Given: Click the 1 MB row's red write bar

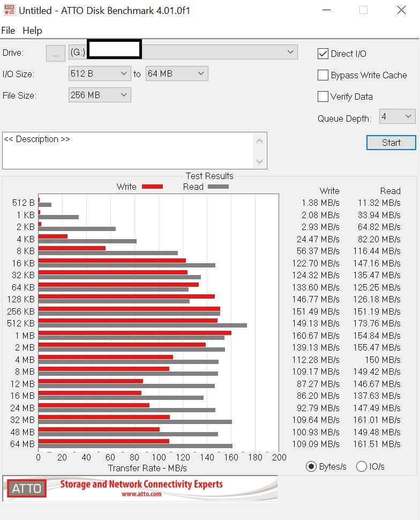Looking at the screenshot, I should click(x=135, y=333).
